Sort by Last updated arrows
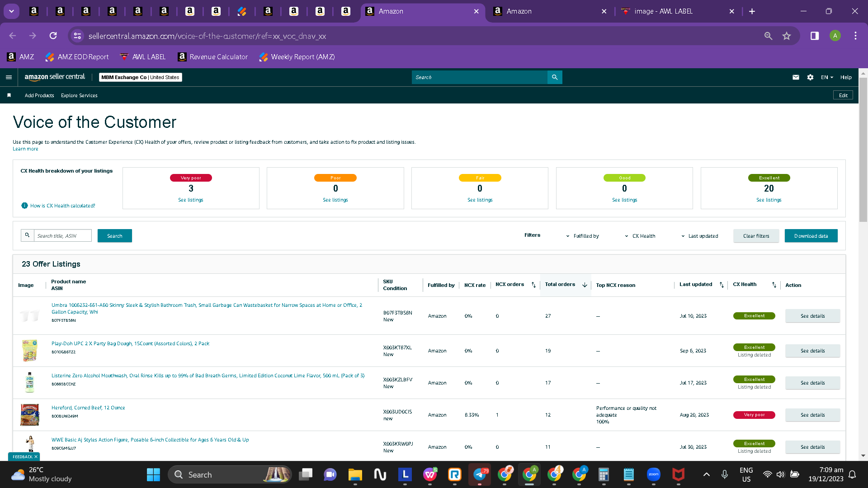The height and width of the screenshot is (488, 868). (x=722, y=285)
